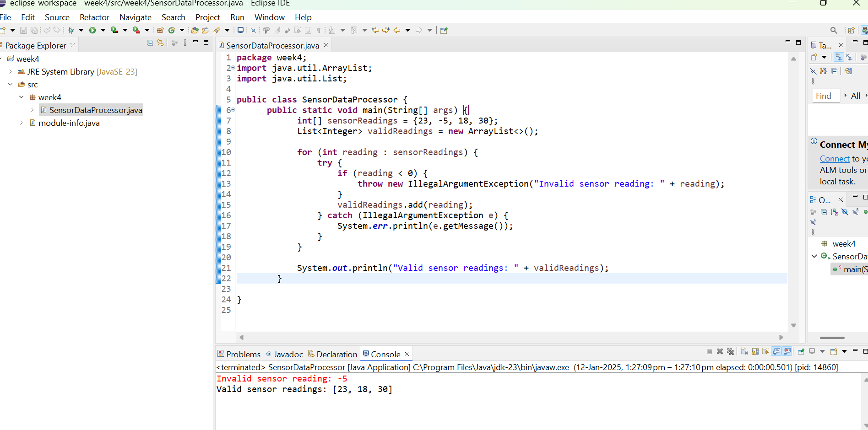Collapse the src folder node
Screen dimensions: 868x430
click(x=11, y=84)
